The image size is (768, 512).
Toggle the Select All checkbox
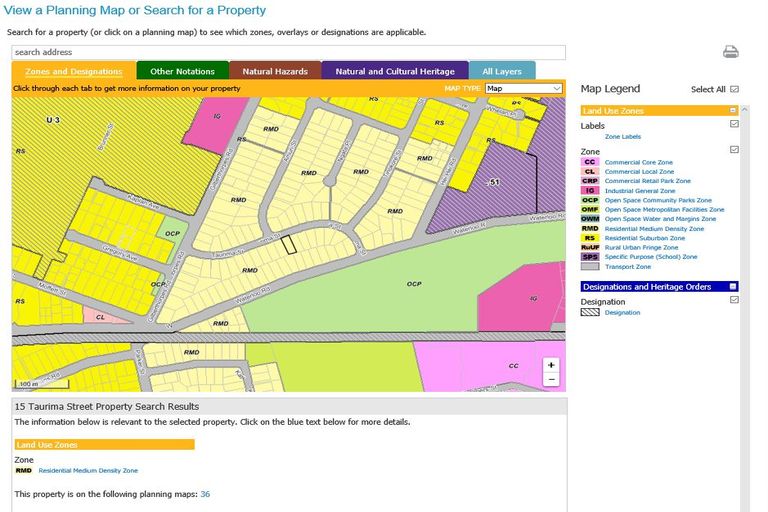click(x=734, y=89)
